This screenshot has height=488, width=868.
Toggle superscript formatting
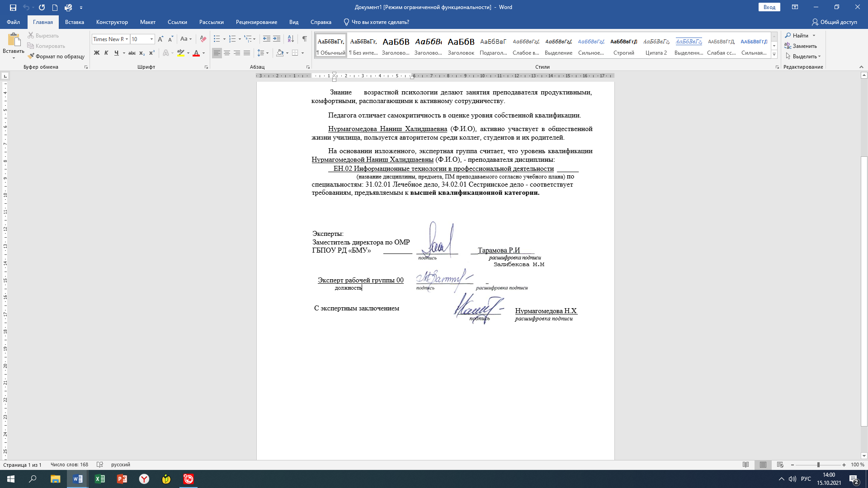click(x=152, y=53)
